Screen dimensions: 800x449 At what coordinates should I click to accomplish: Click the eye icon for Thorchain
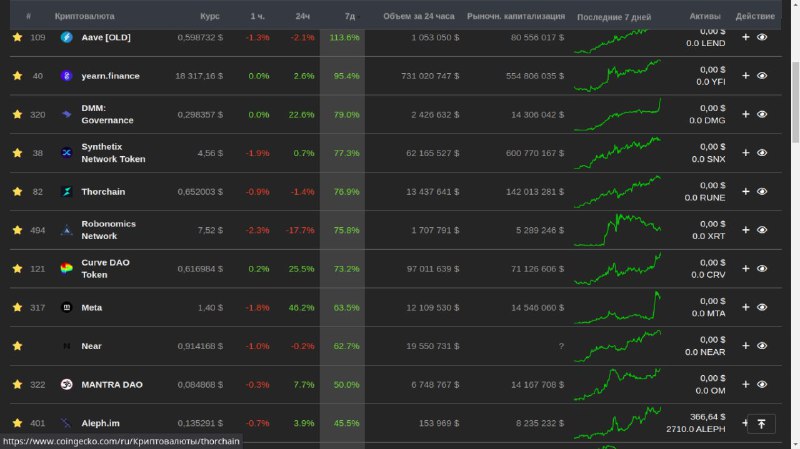(x=762, y=191)
